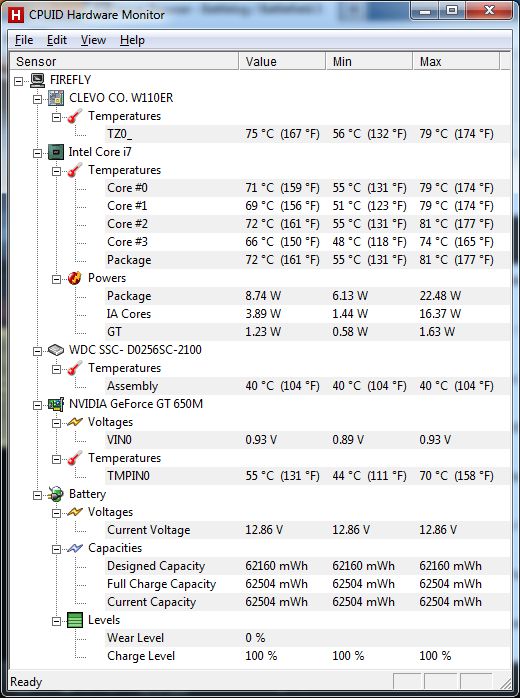Open the Help menu
This screenshot has width=520, height=698.
click(132, 40)
